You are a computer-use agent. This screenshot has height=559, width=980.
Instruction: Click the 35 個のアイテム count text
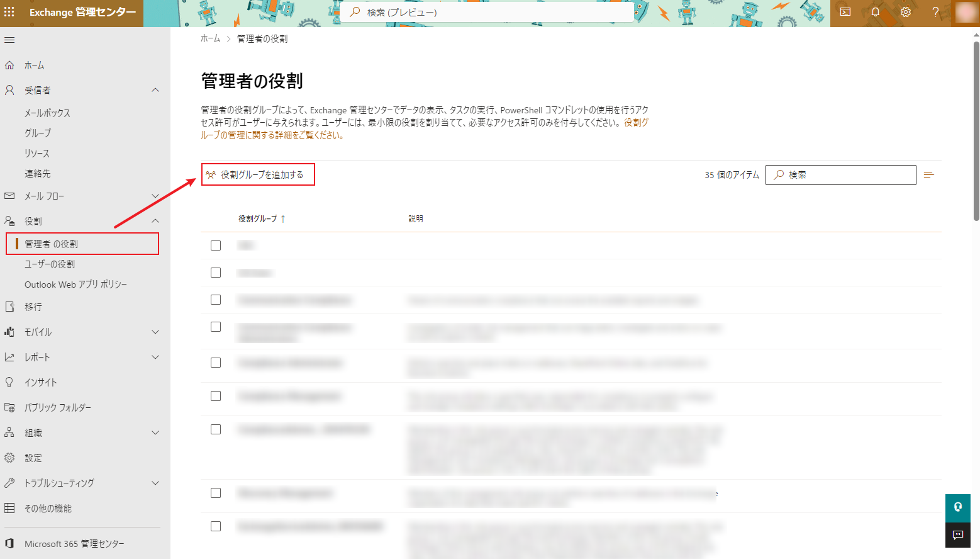click(x=732, y=175)
